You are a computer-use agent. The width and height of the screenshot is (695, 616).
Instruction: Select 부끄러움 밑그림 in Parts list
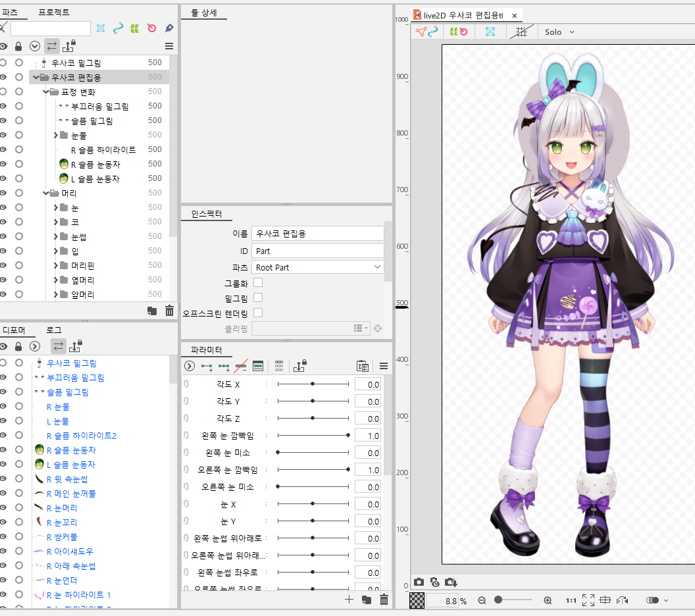pyautogui.click(x=100, y=107)
